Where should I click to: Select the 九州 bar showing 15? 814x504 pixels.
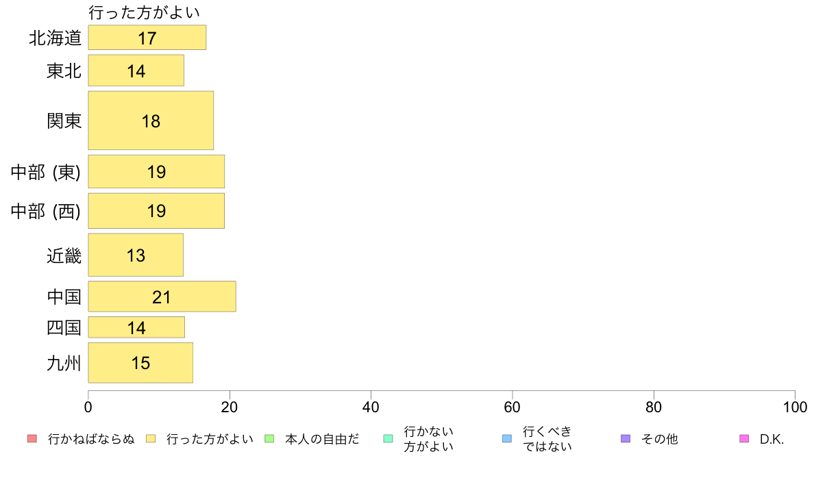tap(140, 363)
